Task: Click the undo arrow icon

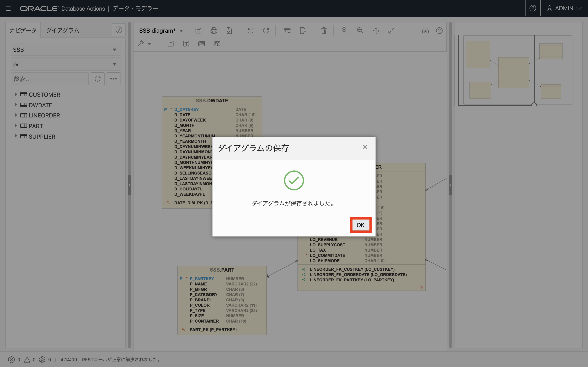Action: click(250, 31)
